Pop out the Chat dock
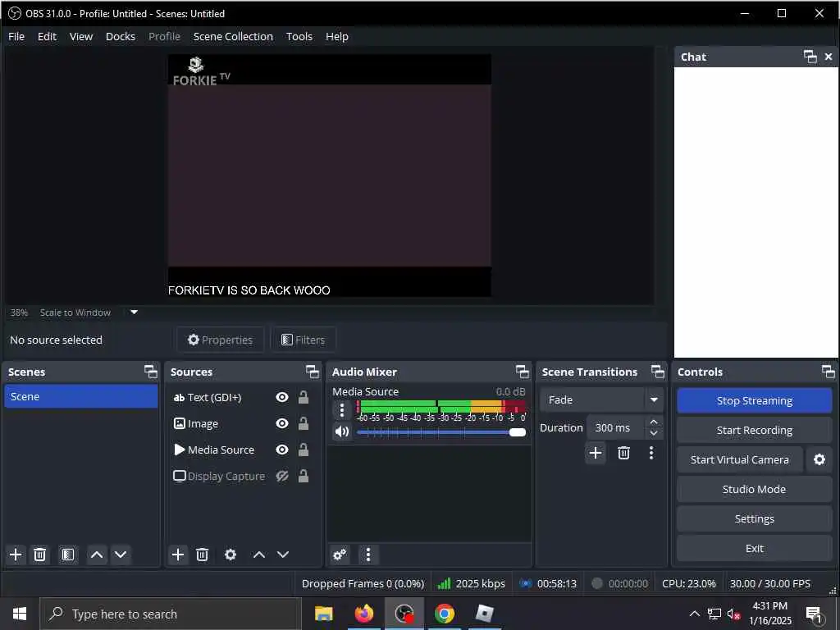Image resolution: width=840 pixels, height=630 pixels. [810, 57]
